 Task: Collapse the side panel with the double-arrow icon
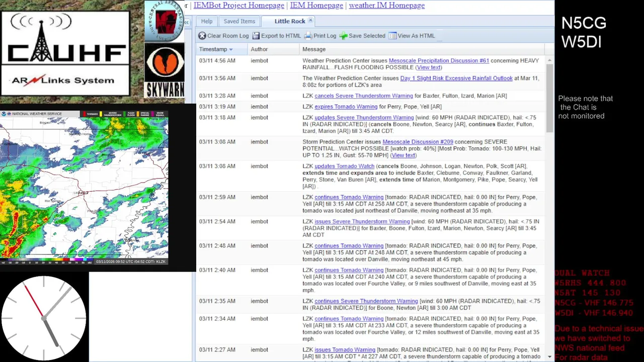coord(186,22)
